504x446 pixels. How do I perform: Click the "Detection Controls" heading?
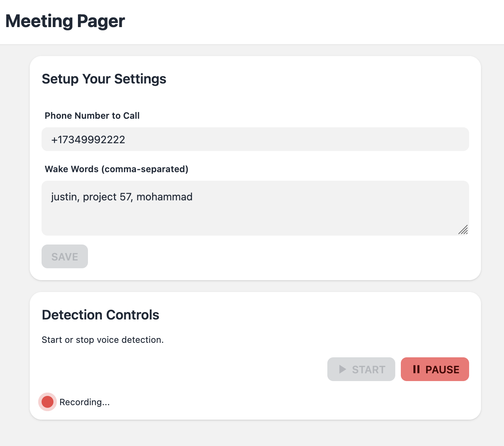coord(101,315)
